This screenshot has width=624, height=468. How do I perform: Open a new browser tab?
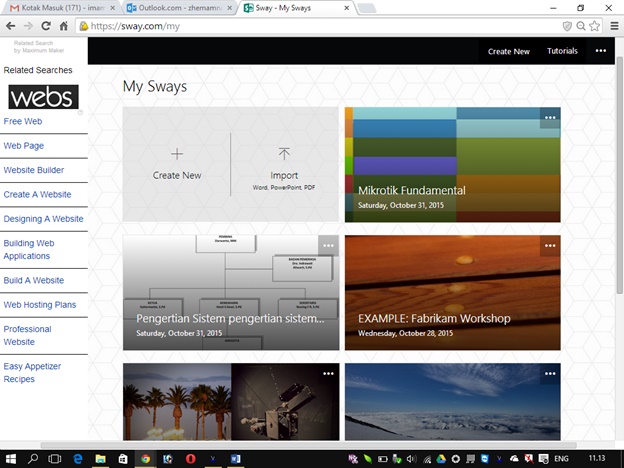pos(367,8)
